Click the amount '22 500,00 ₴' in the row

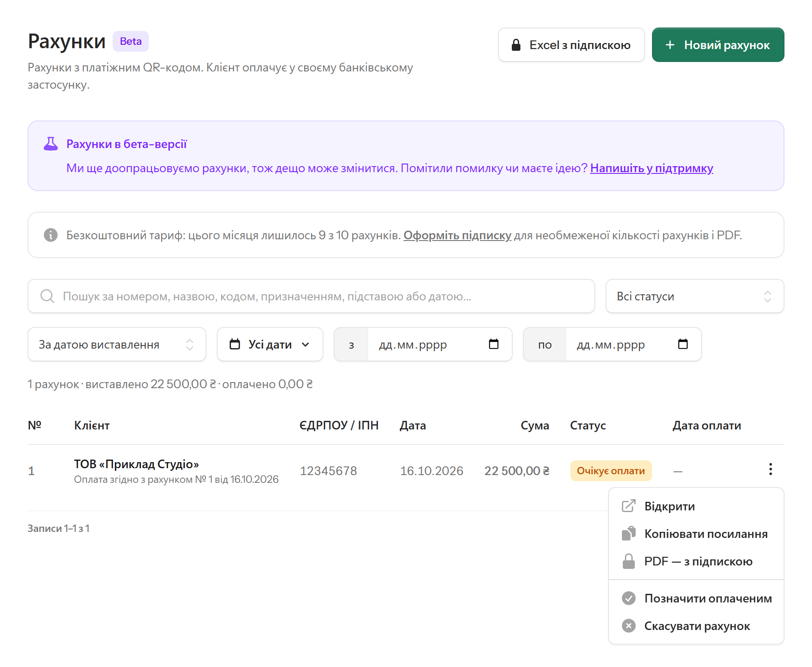click(517, 471)
